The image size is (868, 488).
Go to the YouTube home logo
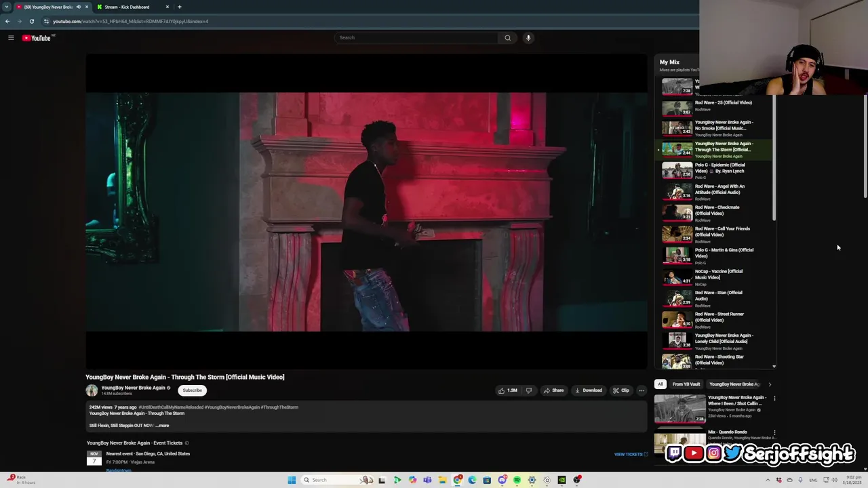[37, 38]
